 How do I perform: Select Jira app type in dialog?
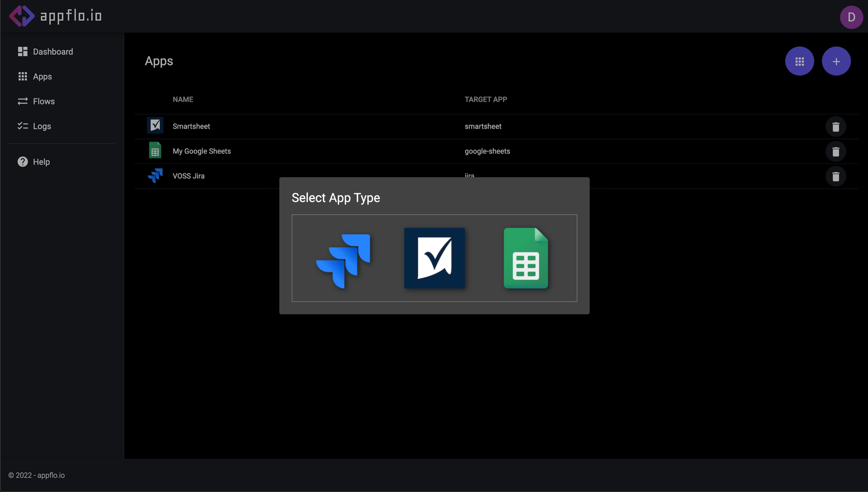pyautogui.click(x=343, y=261)
